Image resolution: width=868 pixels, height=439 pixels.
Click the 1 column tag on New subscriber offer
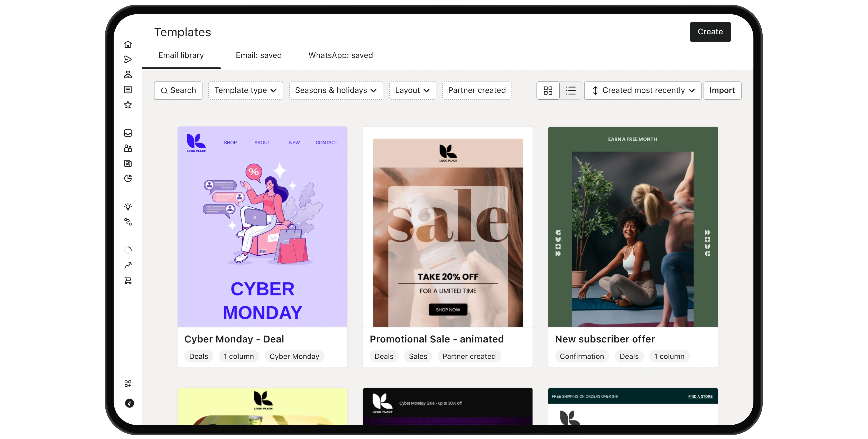point(669,356)
